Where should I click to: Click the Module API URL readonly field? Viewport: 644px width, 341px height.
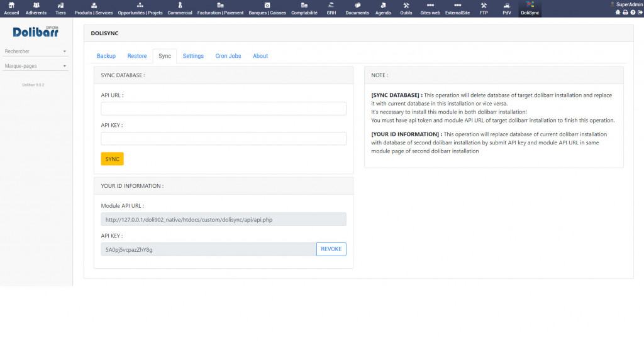click(x=223, y=219)
